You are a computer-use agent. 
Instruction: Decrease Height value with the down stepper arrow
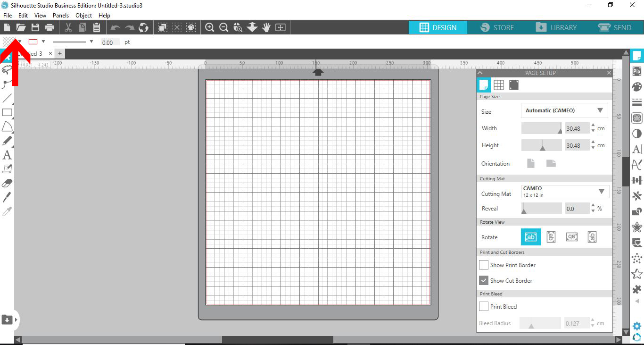[x=593, y=148]
